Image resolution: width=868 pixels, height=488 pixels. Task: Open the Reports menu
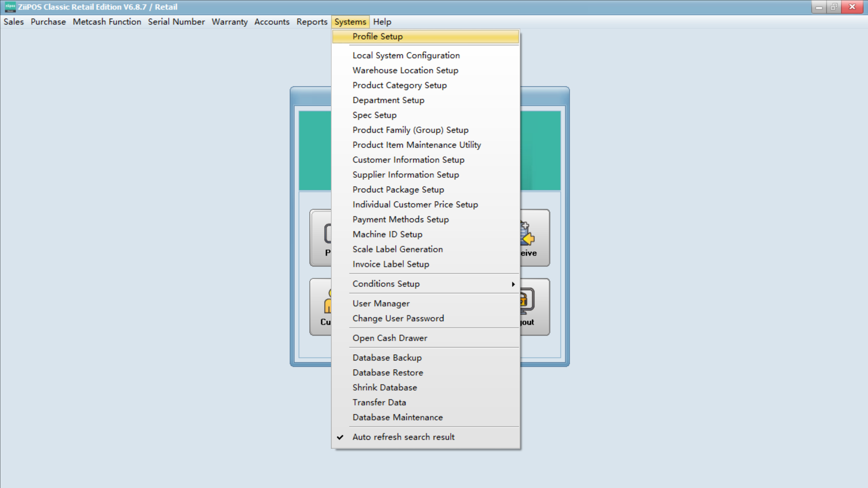[x=311, y=21]
